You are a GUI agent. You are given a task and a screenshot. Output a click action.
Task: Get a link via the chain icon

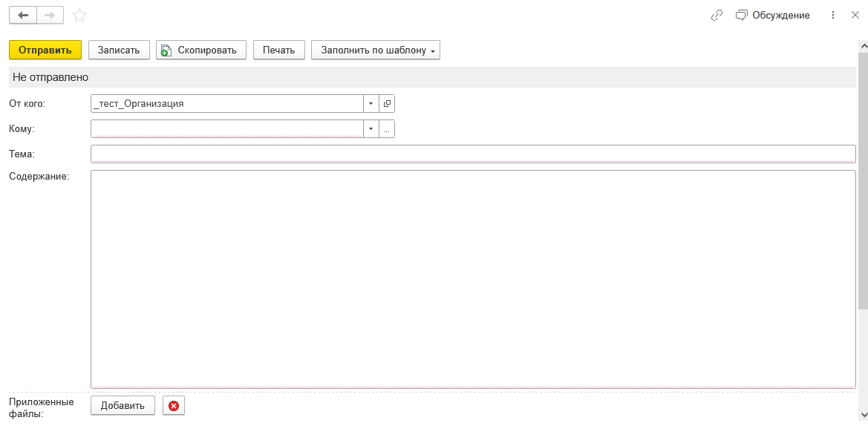717,15
